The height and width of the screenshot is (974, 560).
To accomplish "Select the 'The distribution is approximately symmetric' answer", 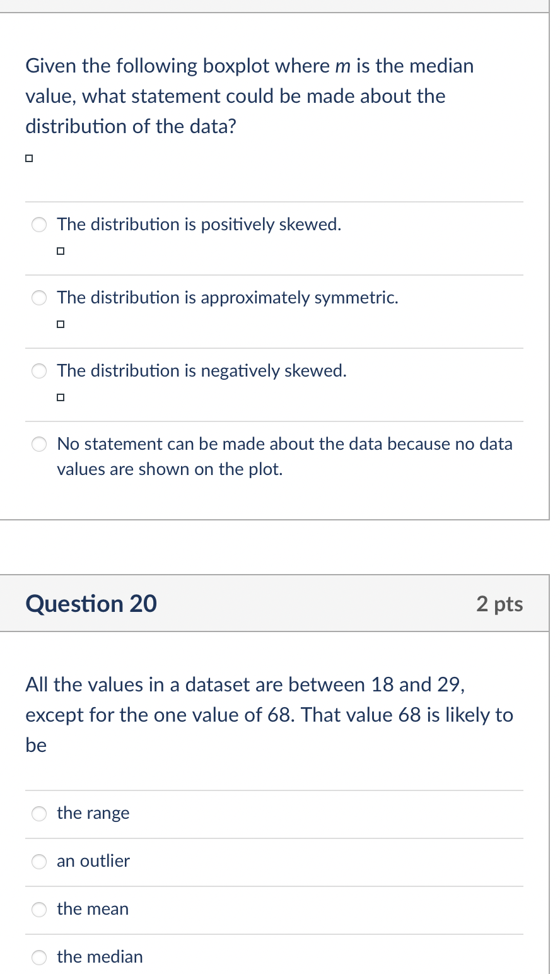I will pyautogui.click(x=38, y=298).
